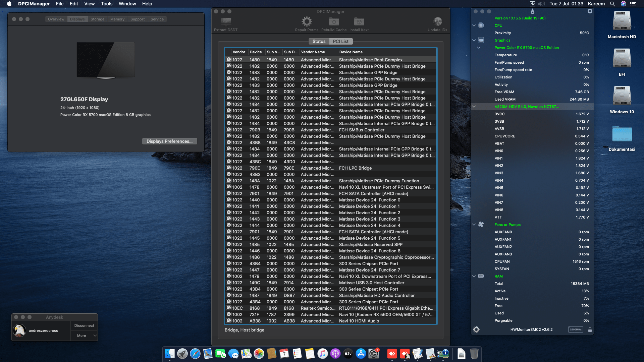Click the Rebuild Cache toolbar icon

[x=333, y=21]
